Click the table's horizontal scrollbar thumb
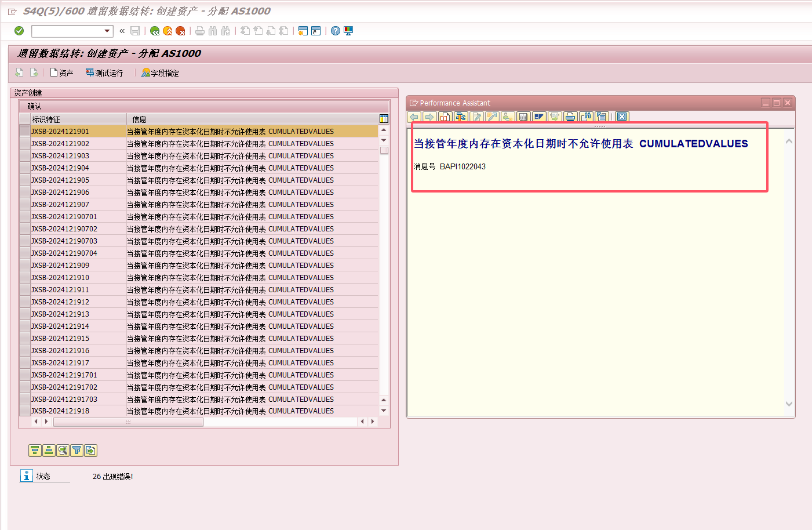The width and height of the screenshot is (812, 530). click(x=128, y=422)
